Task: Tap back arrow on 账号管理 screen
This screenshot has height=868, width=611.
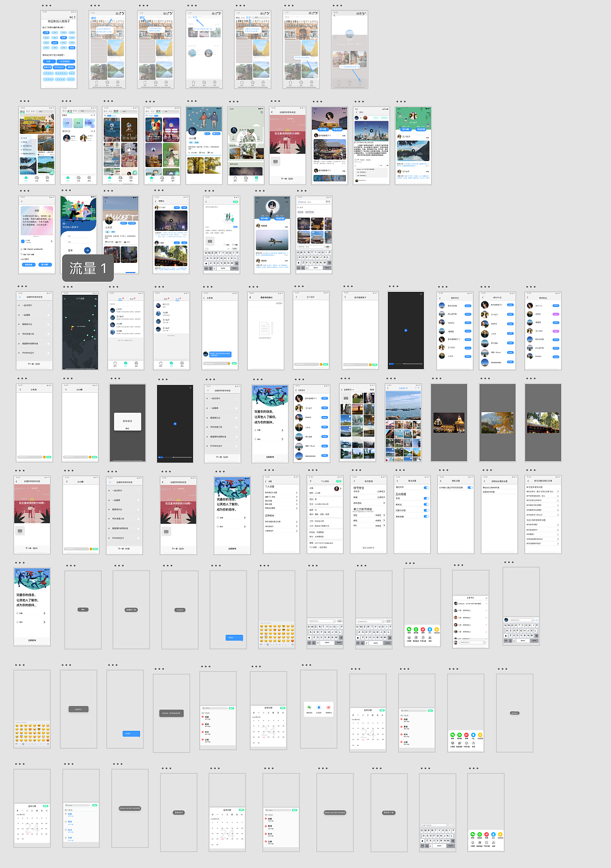Action: pos(354,482)
